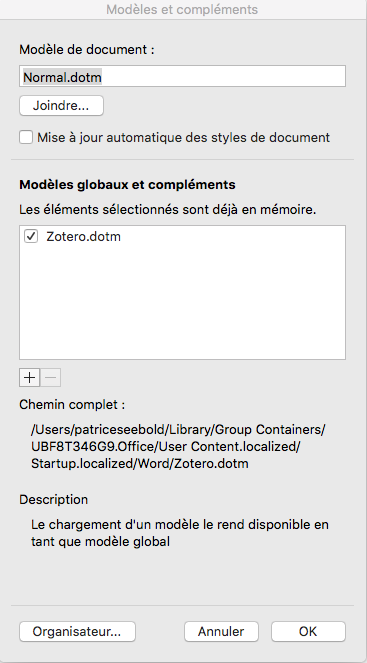
Task: Cancel with the Annuler button
Action: [x=221, y=632]
